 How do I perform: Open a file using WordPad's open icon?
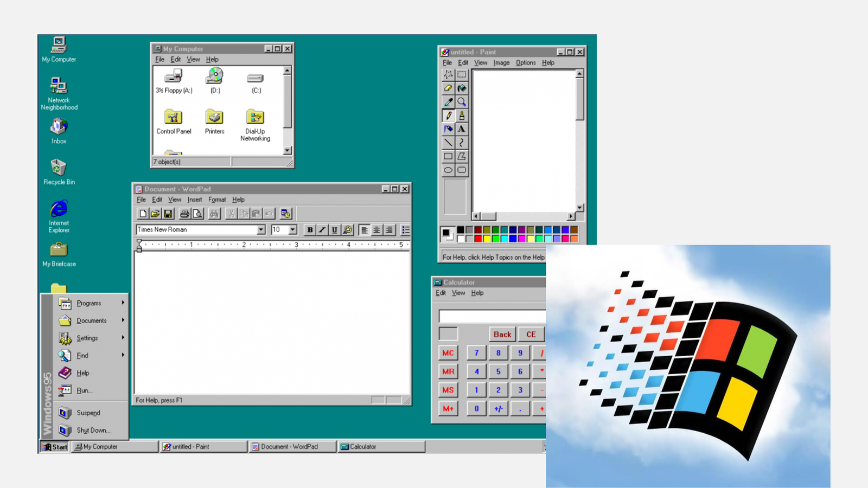pyautogui.click(x=156, y=213)
